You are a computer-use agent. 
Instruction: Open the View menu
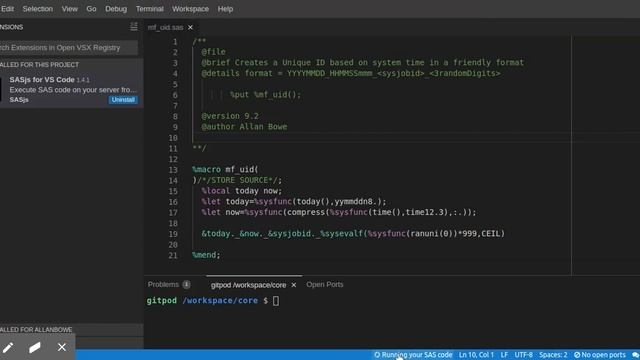(69, 9)
